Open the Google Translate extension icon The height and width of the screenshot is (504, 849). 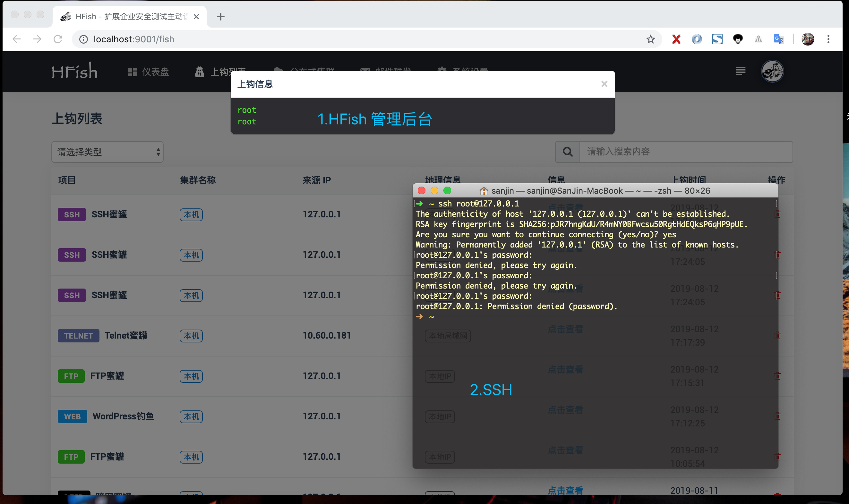pyautogui.click(x=778, y=39)
